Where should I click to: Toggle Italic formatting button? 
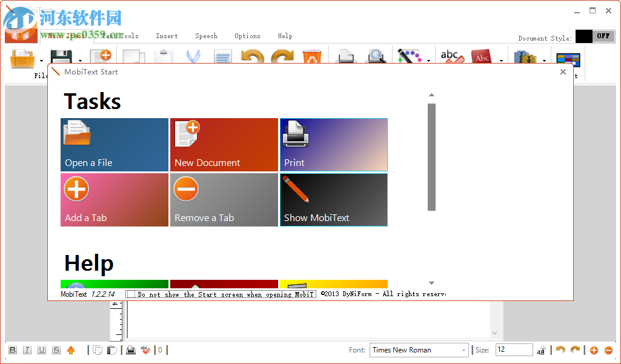pos(27,350)
